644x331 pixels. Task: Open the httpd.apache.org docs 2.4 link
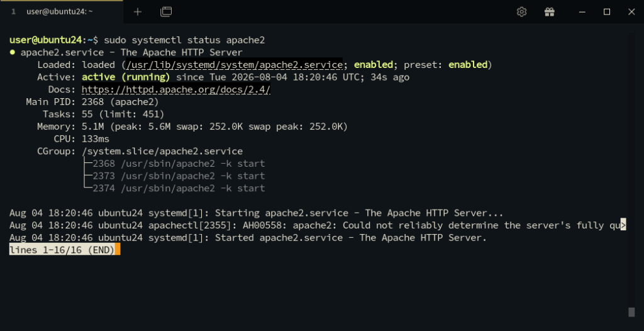(x=176, y=89)
